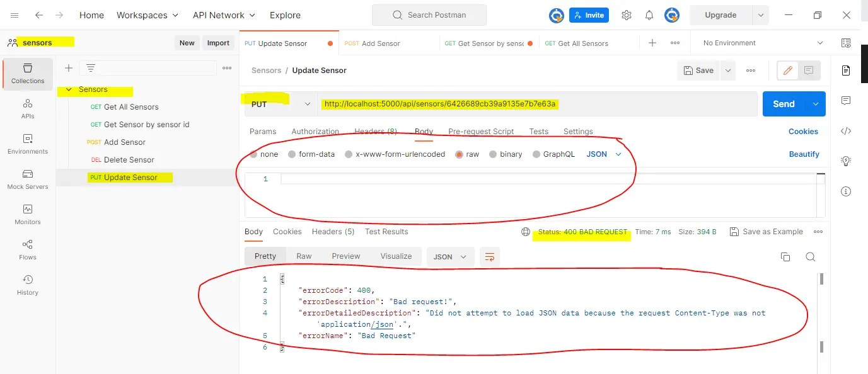Image resolution: width=868 pixels, height=374 pixels.
Task: Open the Collections sidebar panel
Action: 27,74
